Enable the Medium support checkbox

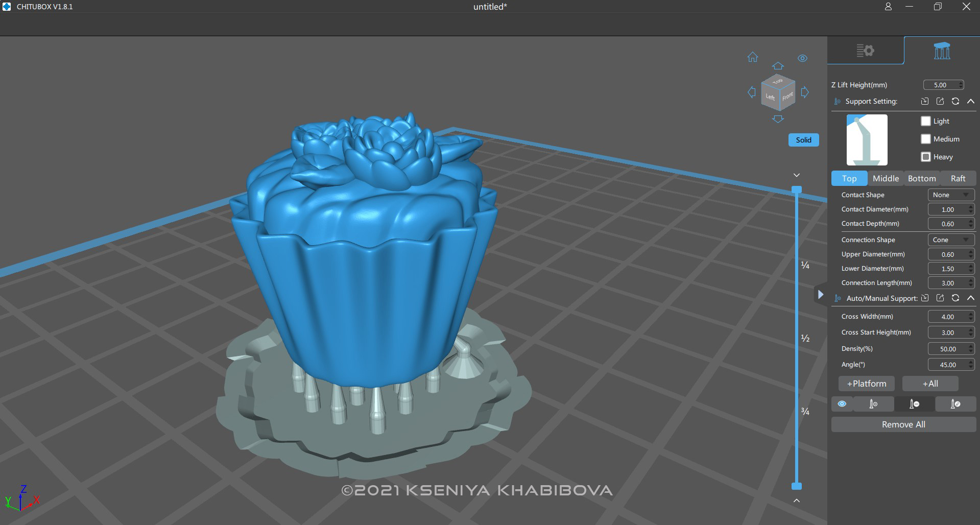click(x=926, y=139)
